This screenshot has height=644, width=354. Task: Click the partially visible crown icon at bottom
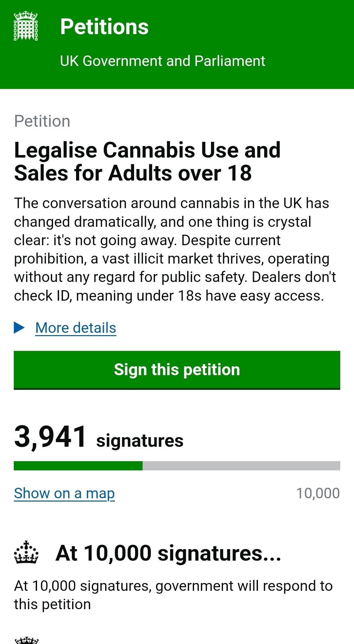(27, 640)
